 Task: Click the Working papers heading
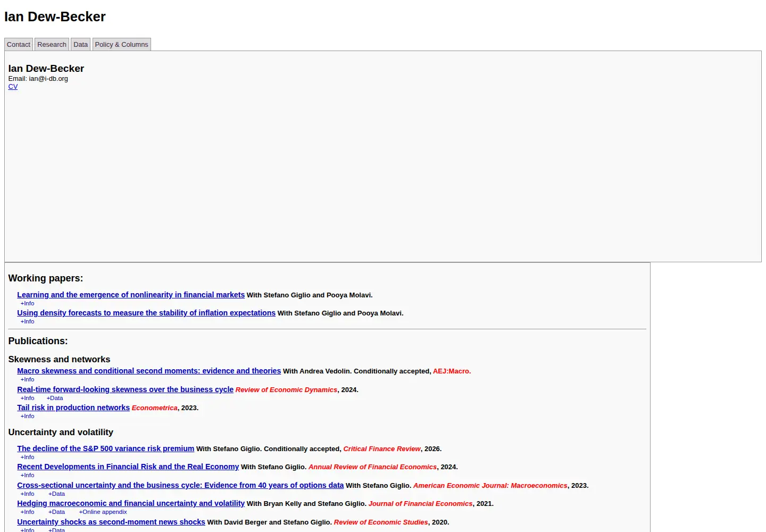coord(46,278)
